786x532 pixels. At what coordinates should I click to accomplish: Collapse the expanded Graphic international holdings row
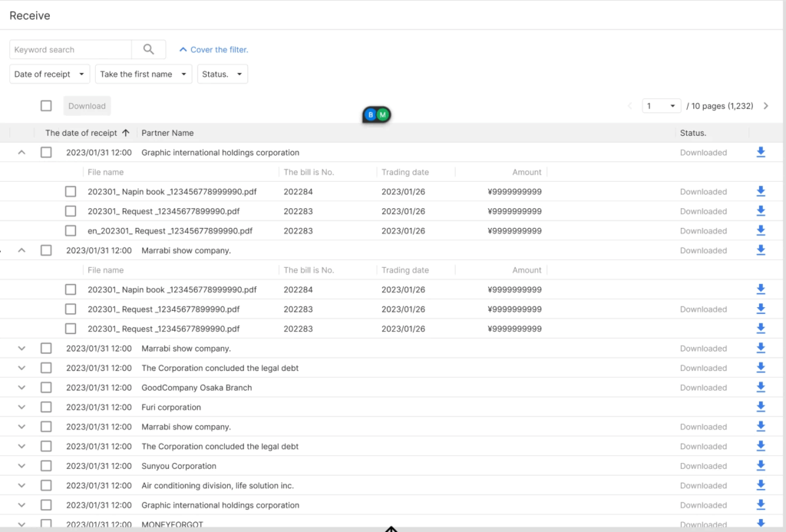21,153
